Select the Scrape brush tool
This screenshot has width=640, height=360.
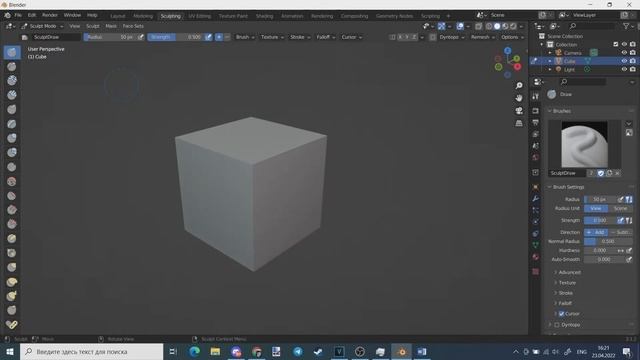pos(12,224)
